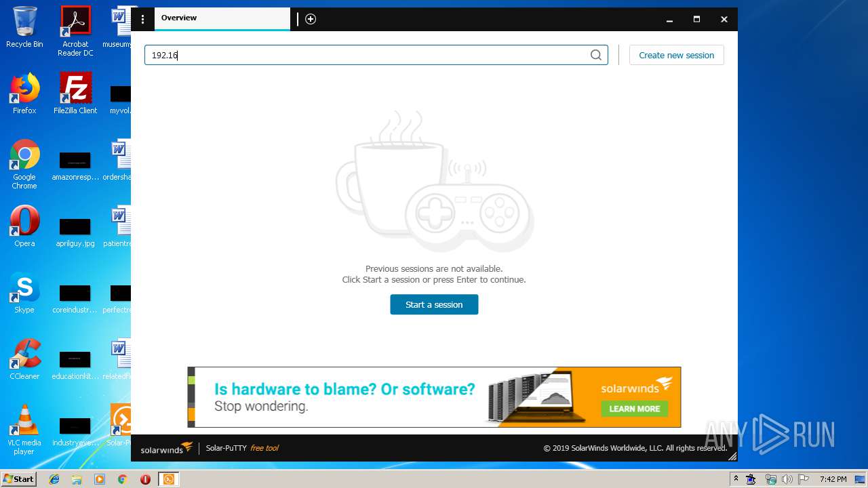Click the taskbar clock 7:42 PM
The image size is (868, 488).
click(833, 479)
